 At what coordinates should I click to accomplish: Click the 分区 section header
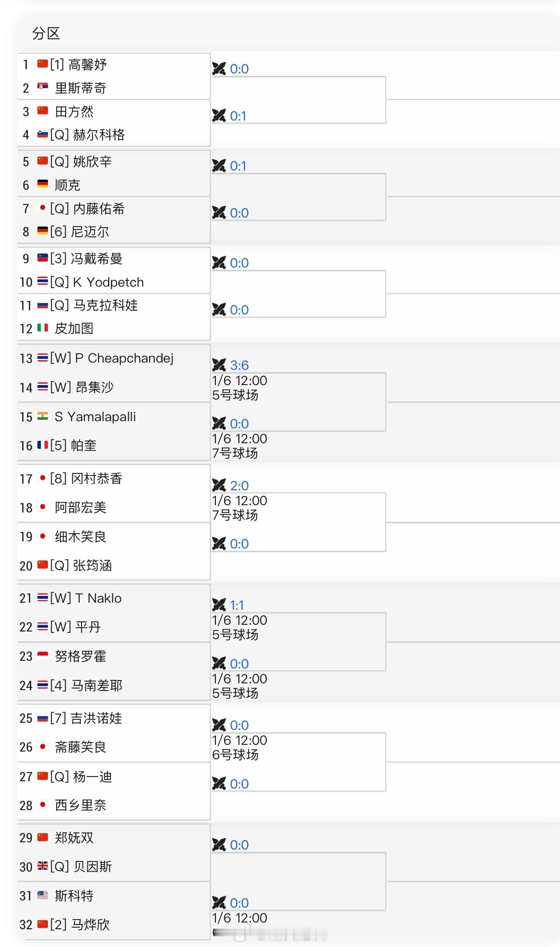click(46, 34)
